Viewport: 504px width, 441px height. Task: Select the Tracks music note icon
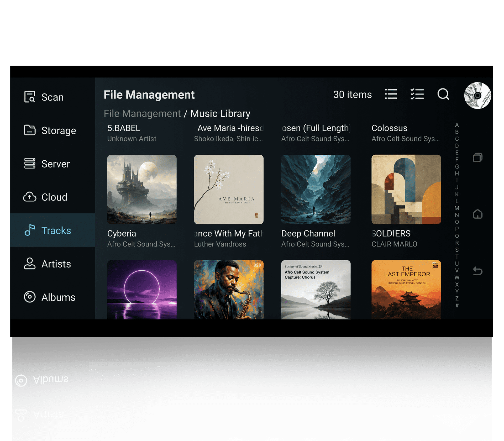pos(30,230)
